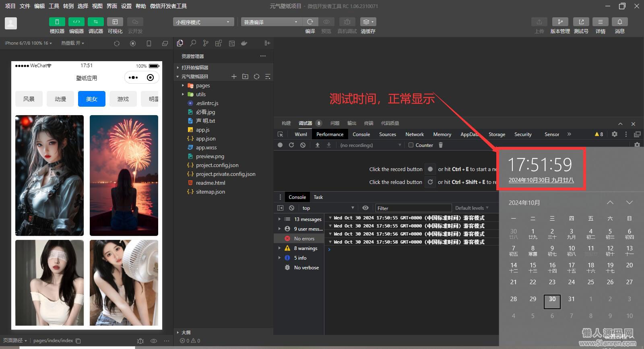This screenshot has width=644, height=349.
Task: Click the date link 2024年10月30日
Action: [541, 180]
